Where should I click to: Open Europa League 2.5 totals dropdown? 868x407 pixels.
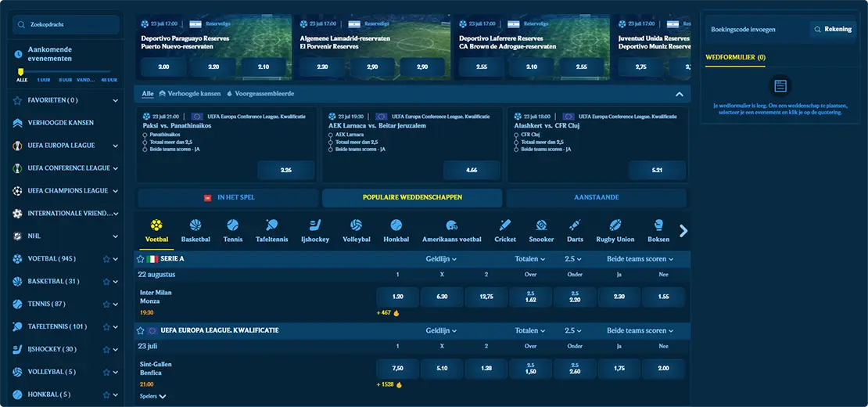coord(573,330)
